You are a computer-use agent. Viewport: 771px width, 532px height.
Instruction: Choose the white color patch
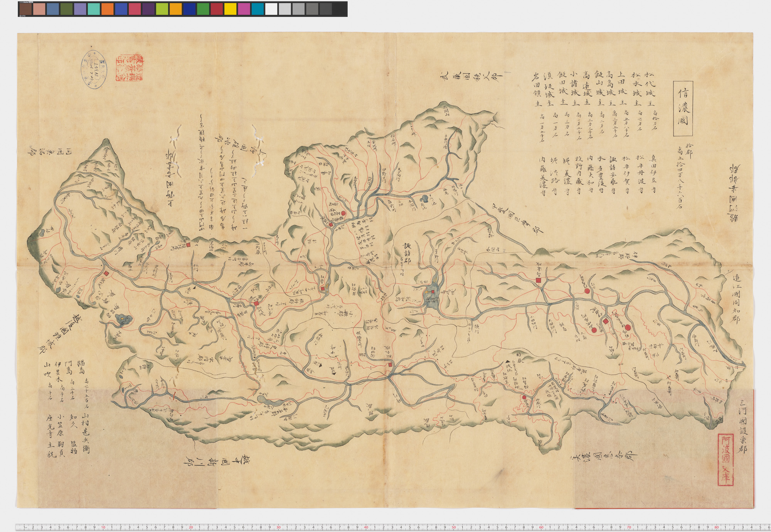(x=271, y=9)
